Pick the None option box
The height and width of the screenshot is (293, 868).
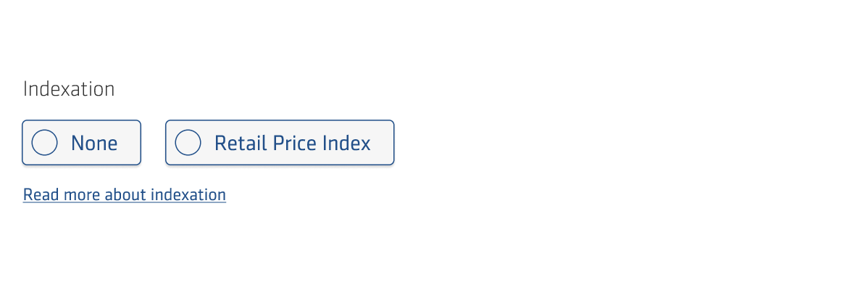(81, 143)
